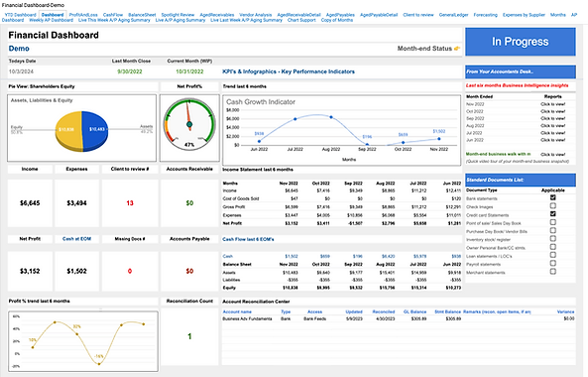Click the Reconciliation Count value 1

[x=189, y=336]
